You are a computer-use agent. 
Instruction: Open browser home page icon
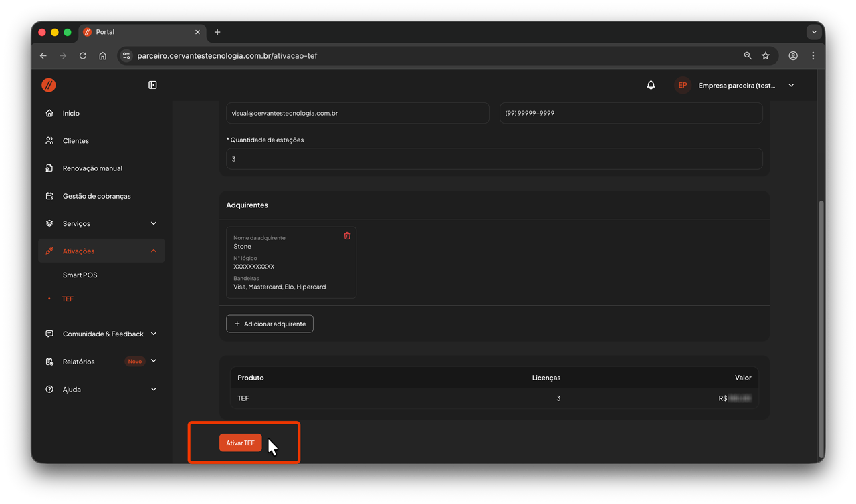point(102,56)
